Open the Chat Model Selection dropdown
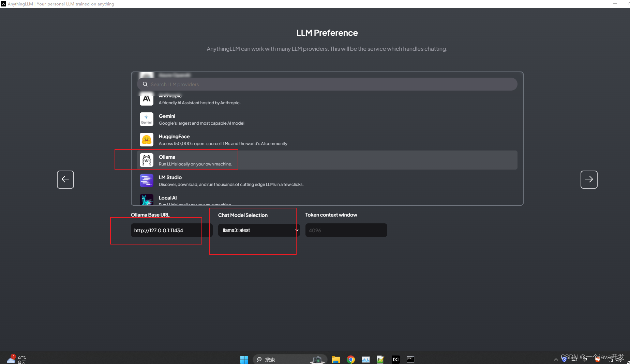The height and width of the screenshot is (364, 630). point(259,230)
